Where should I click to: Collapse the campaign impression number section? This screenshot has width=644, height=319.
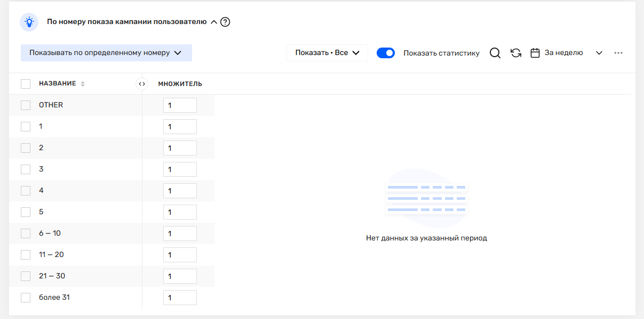click(214, 22)
